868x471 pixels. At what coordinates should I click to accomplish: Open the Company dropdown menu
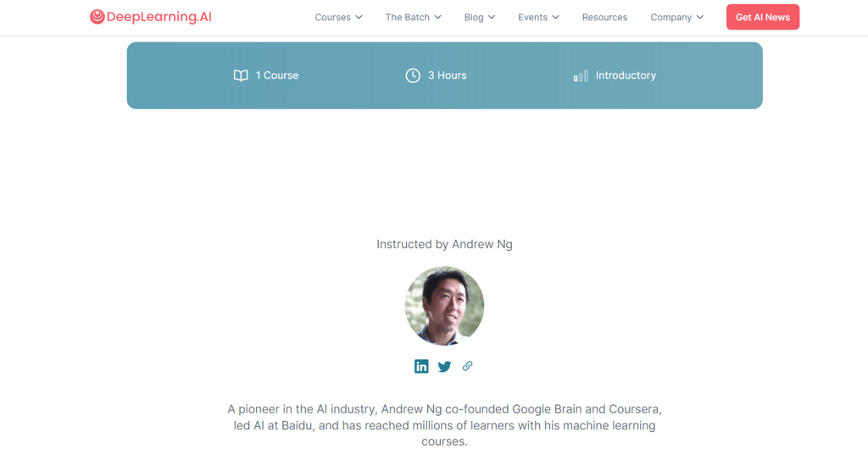(x=677, y=17)
